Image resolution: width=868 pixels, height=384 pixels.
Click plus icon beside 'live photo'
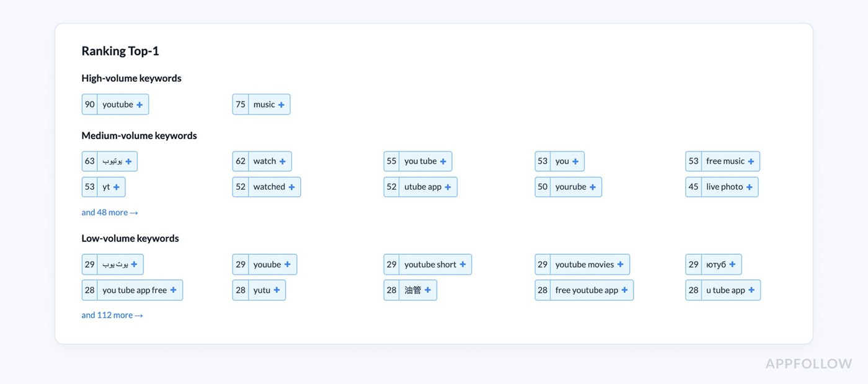[x=749, y=187]
